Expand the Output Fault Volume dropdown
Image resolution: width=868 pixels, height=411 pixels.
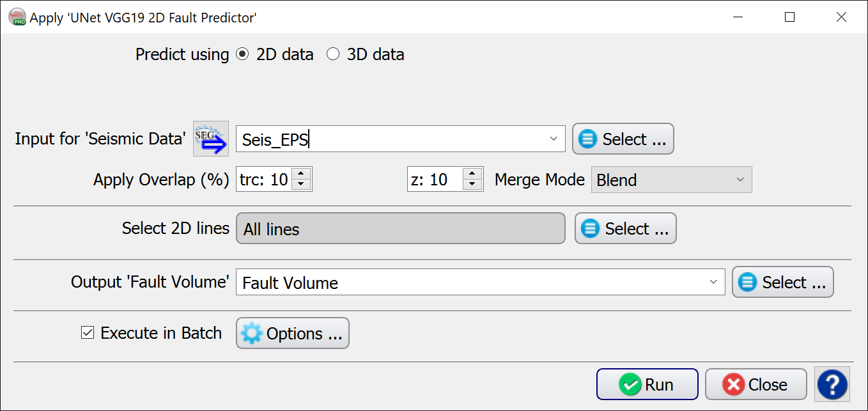coord(713,283)
